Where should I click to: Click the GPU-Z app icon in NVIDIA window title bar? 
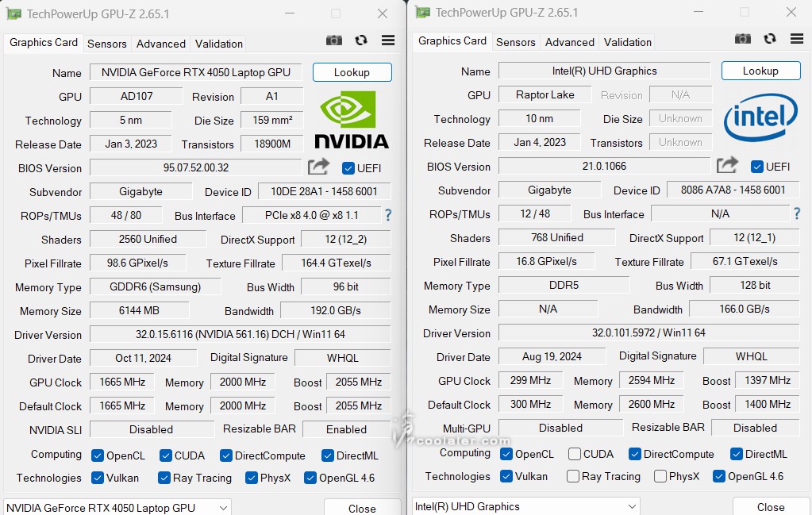(x=14, y=14)
